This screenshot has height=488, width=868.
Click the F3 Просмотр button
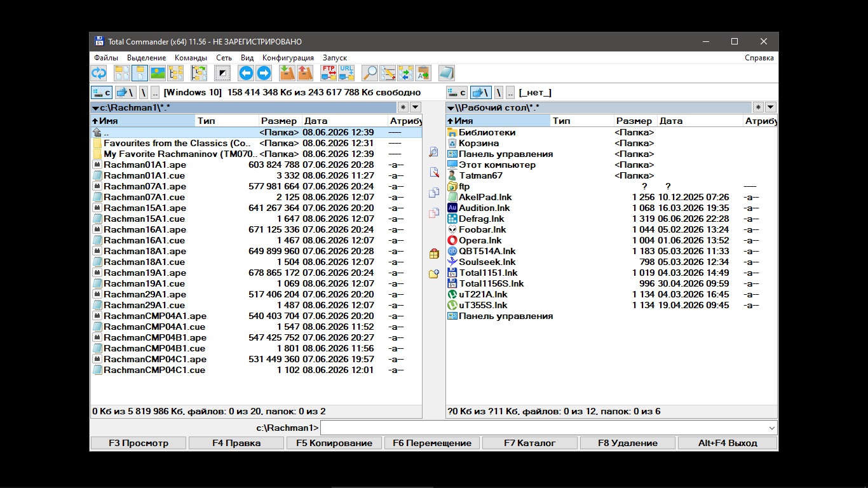(139, 443)
